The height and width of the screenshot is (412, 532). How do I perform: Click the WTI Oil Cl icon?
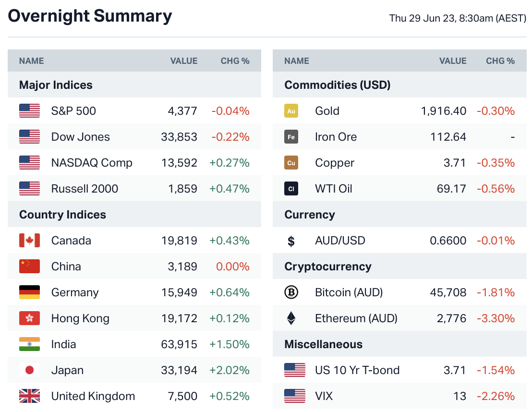(x=291, y=189)
